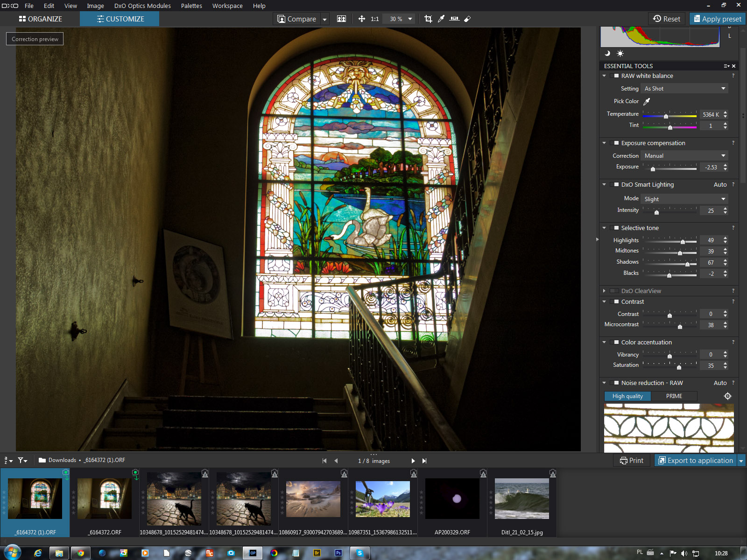Switch to the ORGANIZE tab

pyautogui.click(x=40, y=19)
